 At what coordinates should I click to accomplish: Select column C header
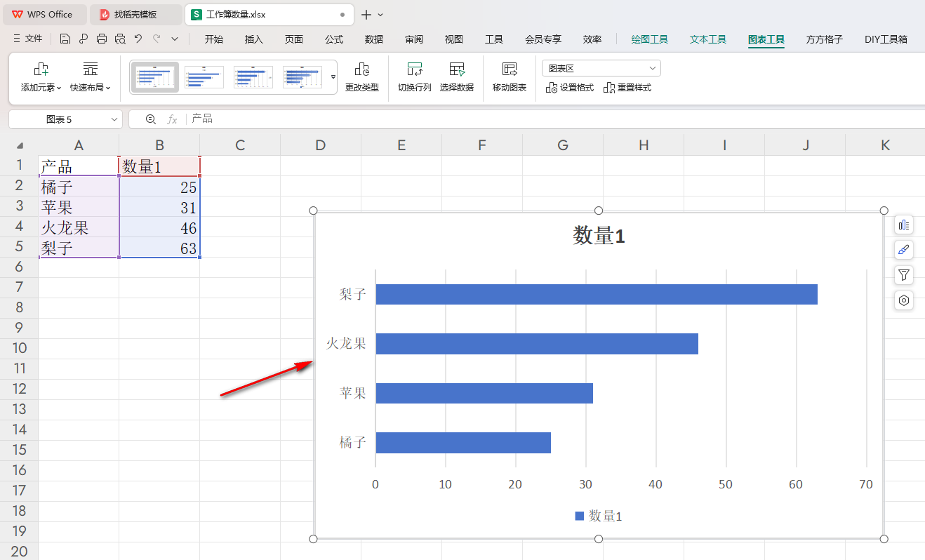pos(240,145)
